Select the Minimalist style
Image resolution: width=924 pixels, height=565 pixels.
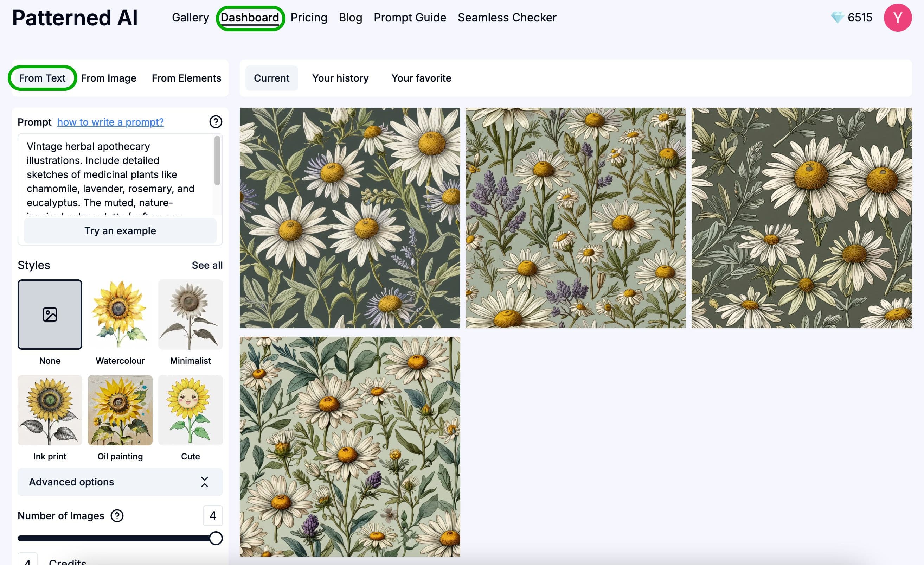point(190,315)
